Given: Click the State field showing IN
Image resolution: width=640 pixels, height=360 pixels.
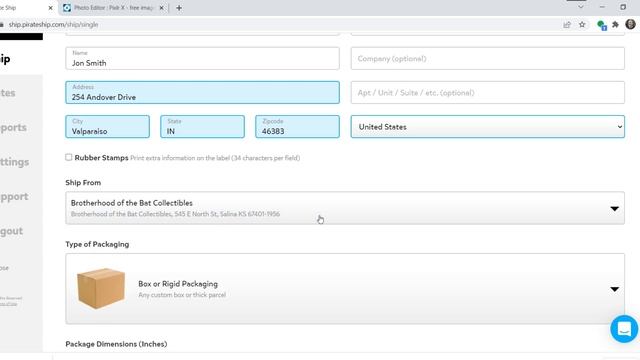Looking at the screenshot, I should (x=202, y=127).
